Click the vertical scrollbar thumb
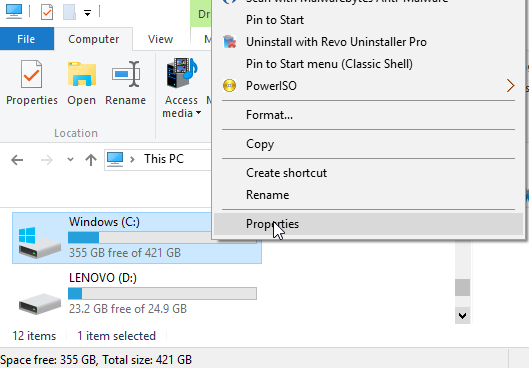Screen dimensions: 529x368 [462, 287]
